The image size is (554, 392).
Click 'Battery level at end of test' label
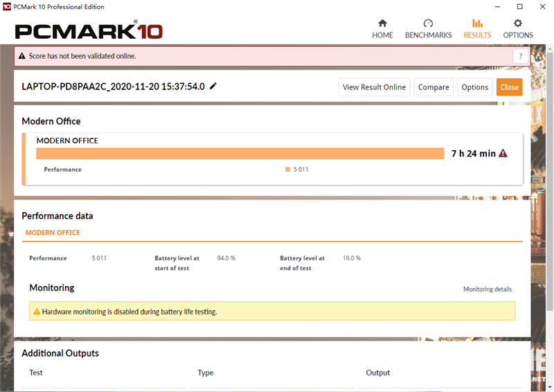[x=302, y=263]
